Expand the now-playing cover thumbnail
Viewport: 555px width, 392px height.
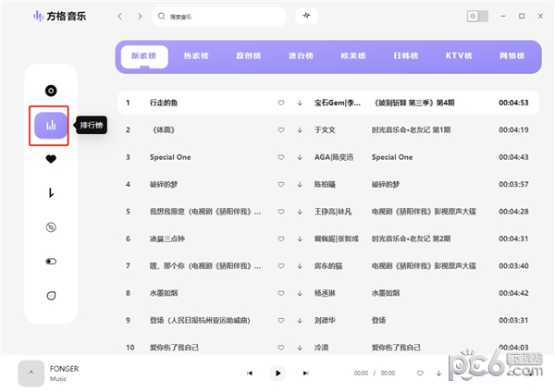tap(31, 374)
